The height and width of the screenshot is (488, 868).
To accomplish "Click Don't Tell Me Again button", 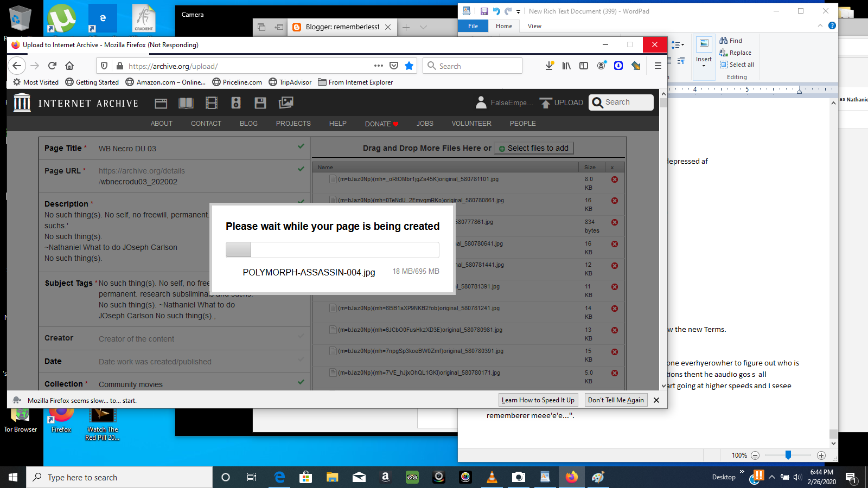I will (x=616, y=400).
